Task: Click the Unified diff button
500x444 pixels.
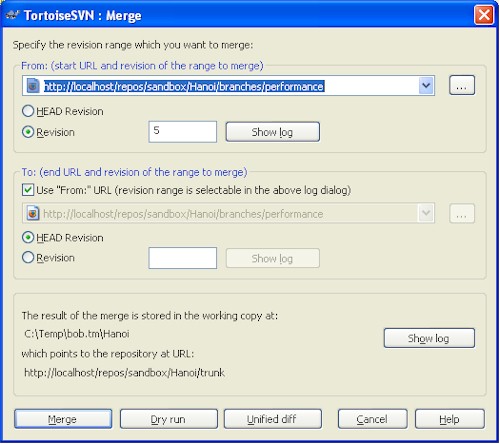Action: coord(273,419)
